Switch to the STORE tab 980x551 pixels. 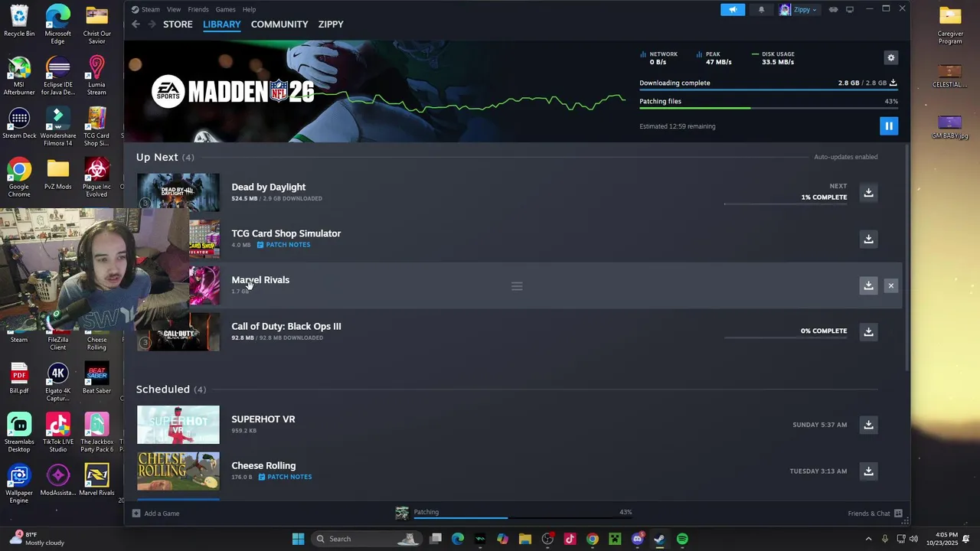click(178, 24)
